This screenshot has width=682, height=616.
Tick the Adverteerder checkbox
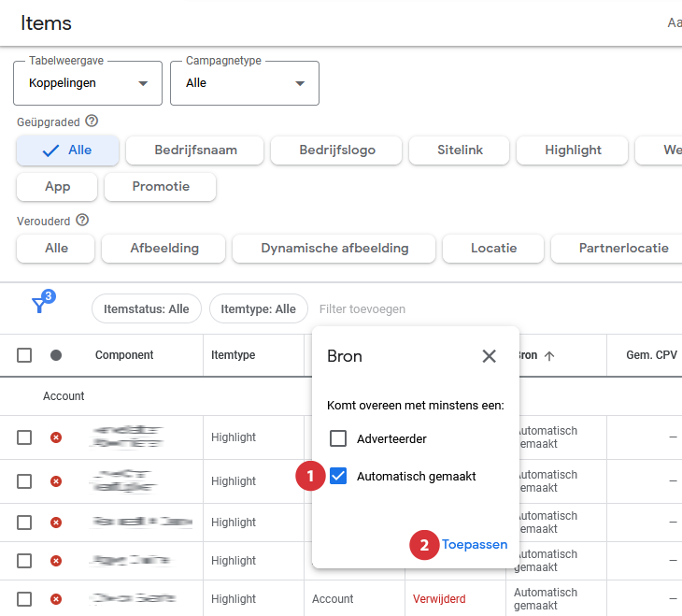pyautogui.click(x=338, y=438)
